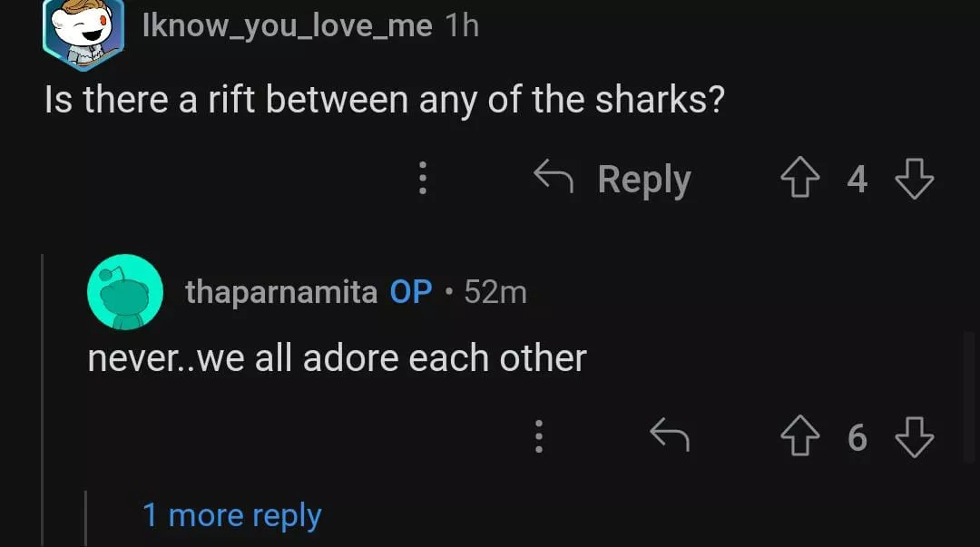
Task: Open three-dot menu on the sharks rift comment
Action: 422,180
